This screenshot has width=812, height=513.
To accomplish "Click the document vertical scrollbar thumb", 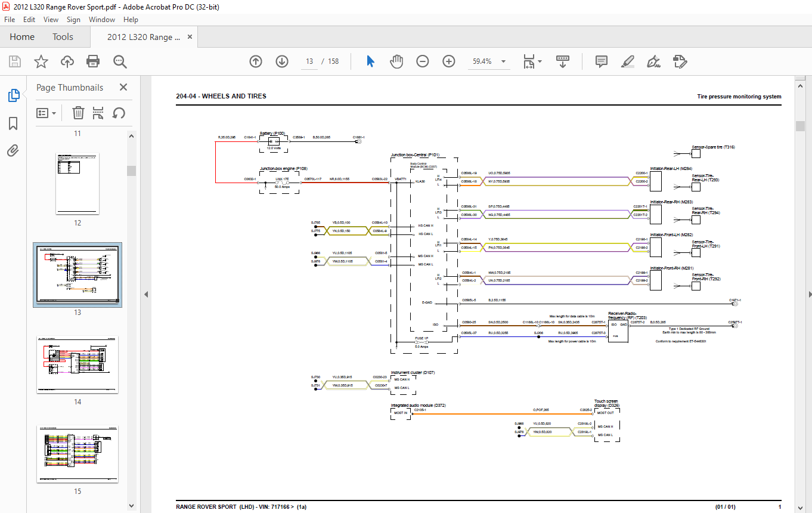I will tap(800, 126).
